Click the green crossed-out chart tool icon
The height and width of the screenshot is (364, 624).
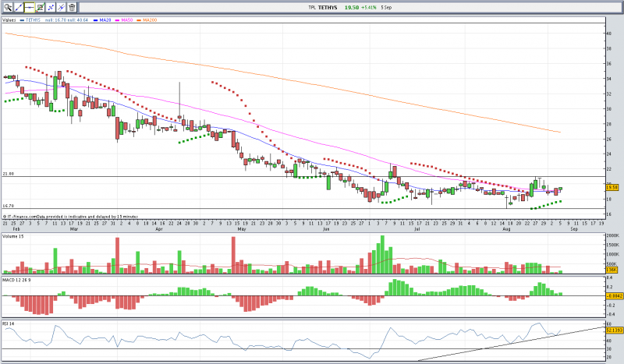[x=40, y=7]
